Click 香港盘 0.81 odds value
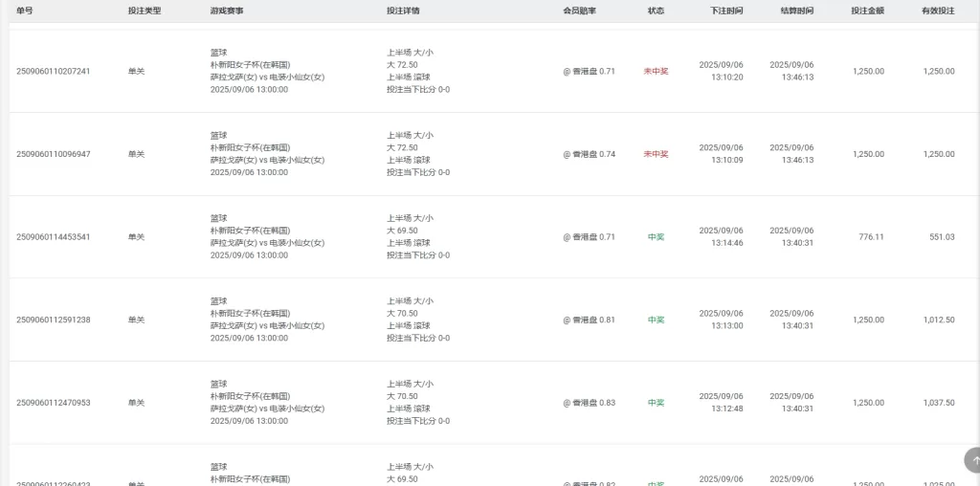Viewport: 980px width, 486px height. click(590, 320)
